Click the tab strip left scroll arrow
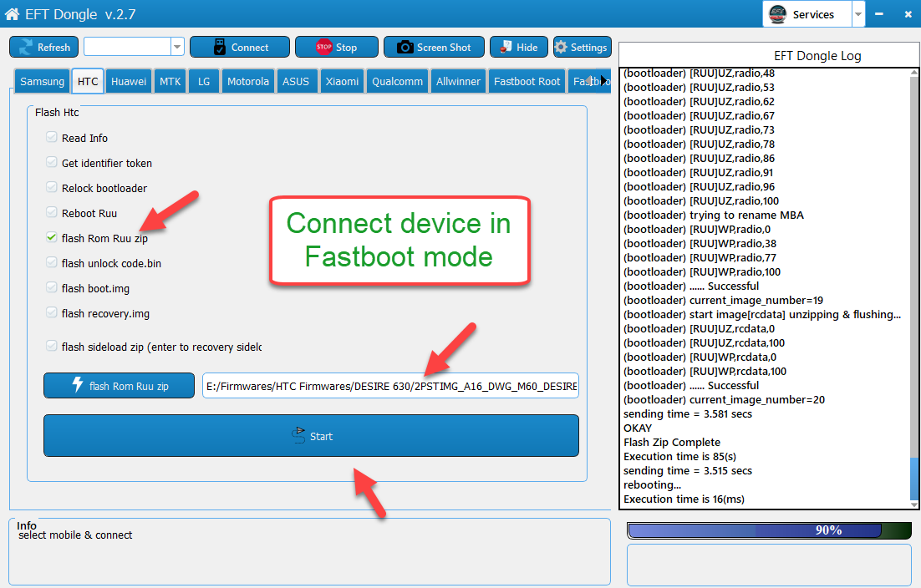The width and height of the screenshot is (921, 588). click(590, 81)
